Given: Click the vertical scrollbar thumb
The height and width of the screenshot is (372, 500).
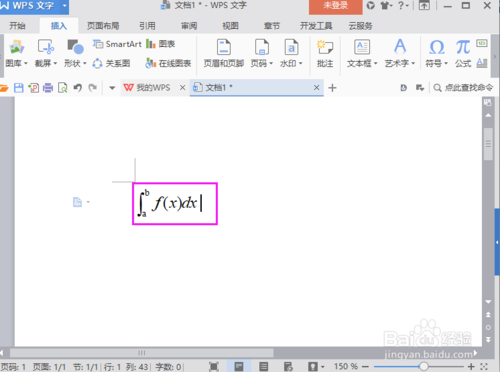Looking at the screenshot, I should (488, 144).
